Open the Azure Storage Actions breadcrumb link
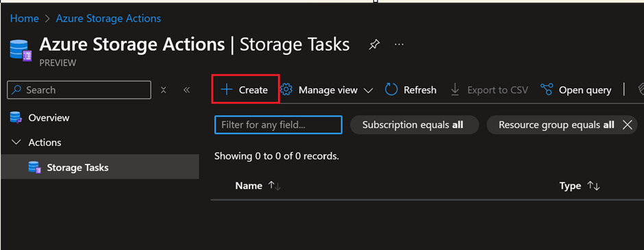644x250 pixels. coord(108,18)
